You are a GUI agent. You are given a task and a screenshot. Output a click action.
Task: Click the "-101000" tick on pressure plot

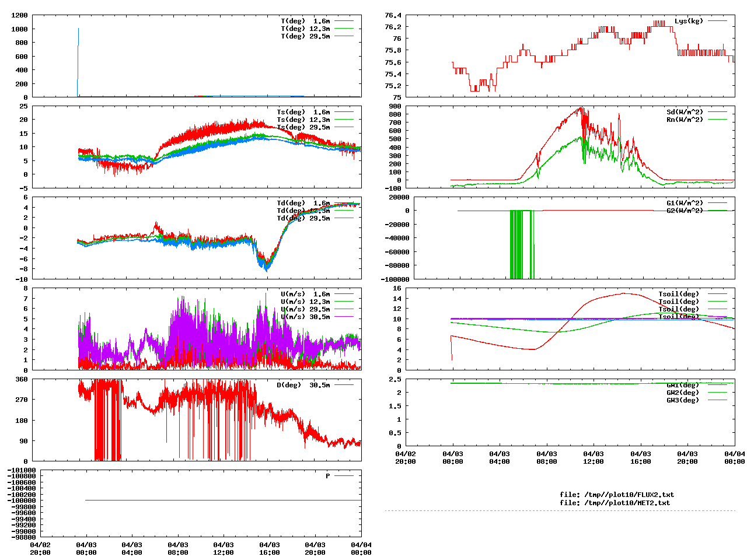tap(22, 470)
